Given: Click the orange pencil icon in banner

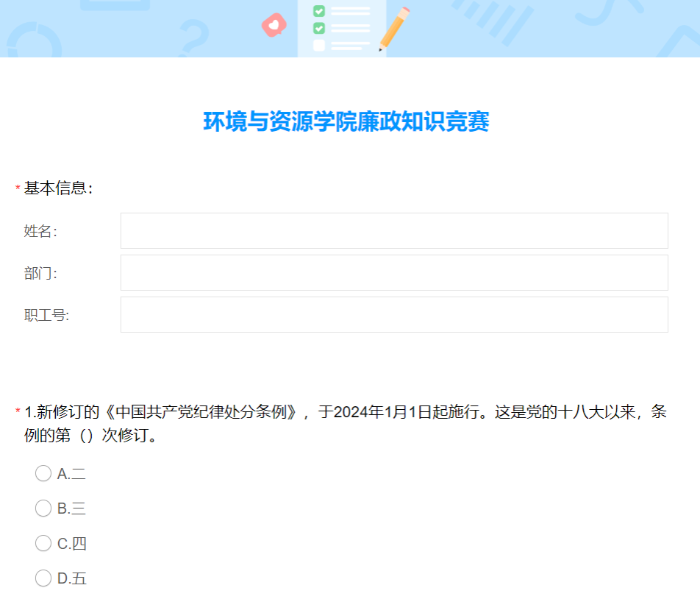Looking at the screenshot, I should (x=395, y=29).
